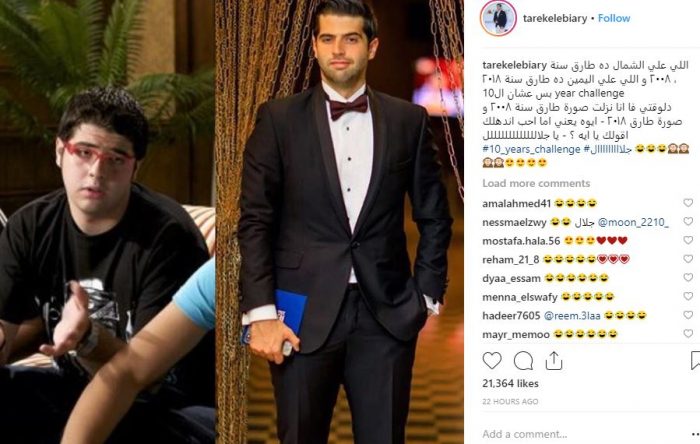
Task: Open @moon_2210_ mention link
Action: (633, 222)
